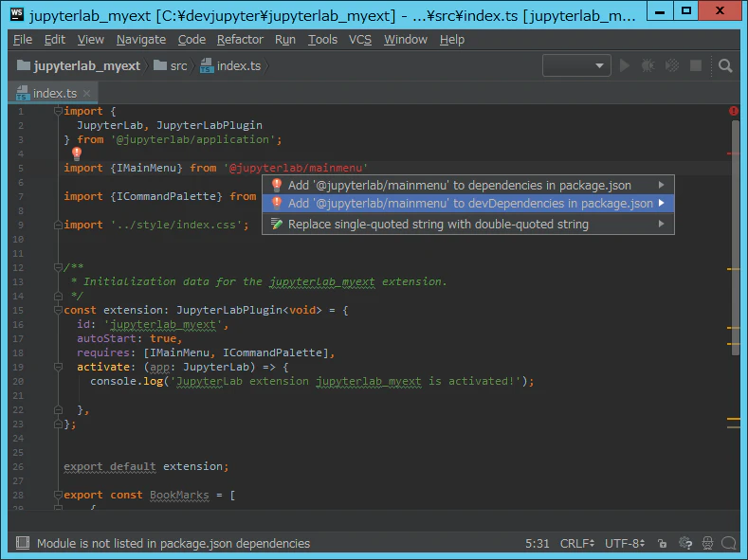The width and height of the screenshot is (748, 560).
Task: Collapse the import fold marker on line 9
Action: (x=58, y=225)
